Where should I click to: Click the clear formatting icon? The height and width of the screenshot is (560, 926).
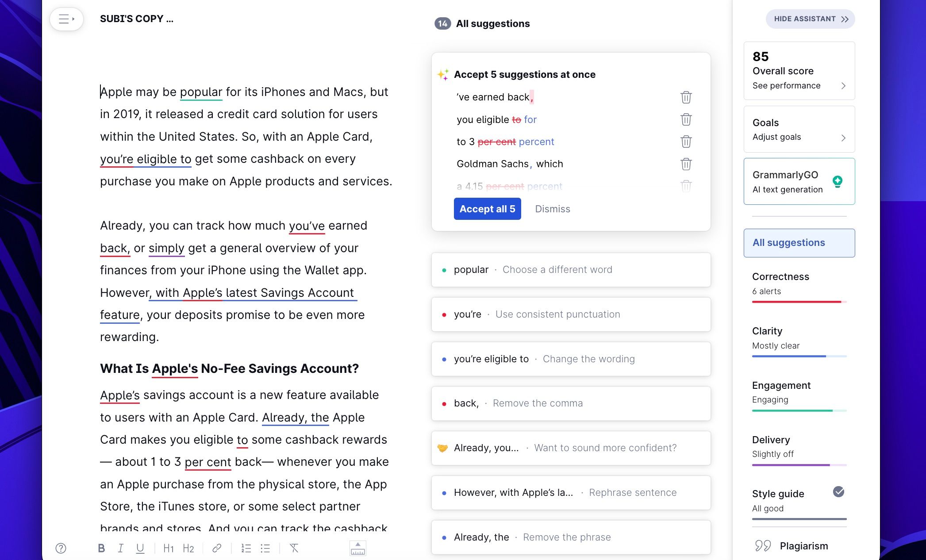click(296, 548)
